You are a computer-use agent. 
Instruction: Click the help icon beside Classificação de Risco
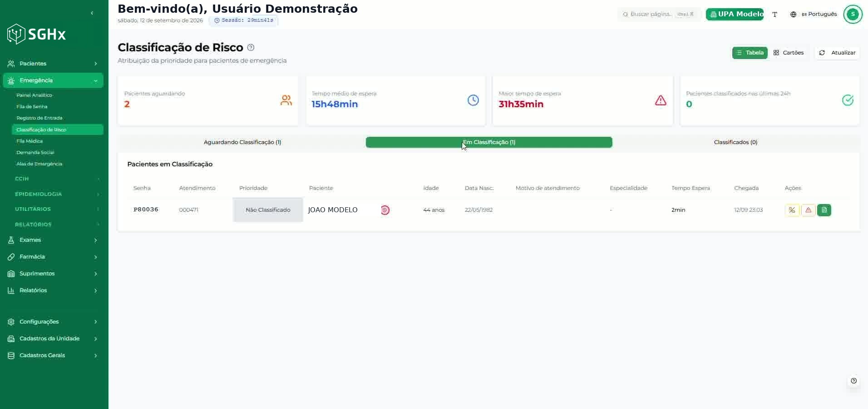tap(251, 47)
